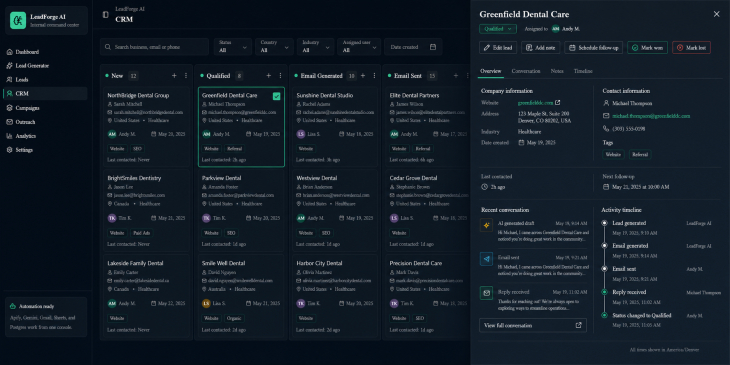730x365 pixels.
Task: Click the phone icon beside (303) 555-0198
Action: pyautogui.click(x=606, y=128)
